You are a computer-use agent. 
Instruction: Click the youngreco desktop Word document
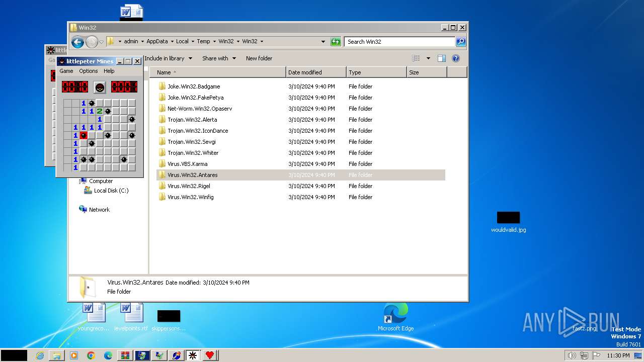(94, 317)
